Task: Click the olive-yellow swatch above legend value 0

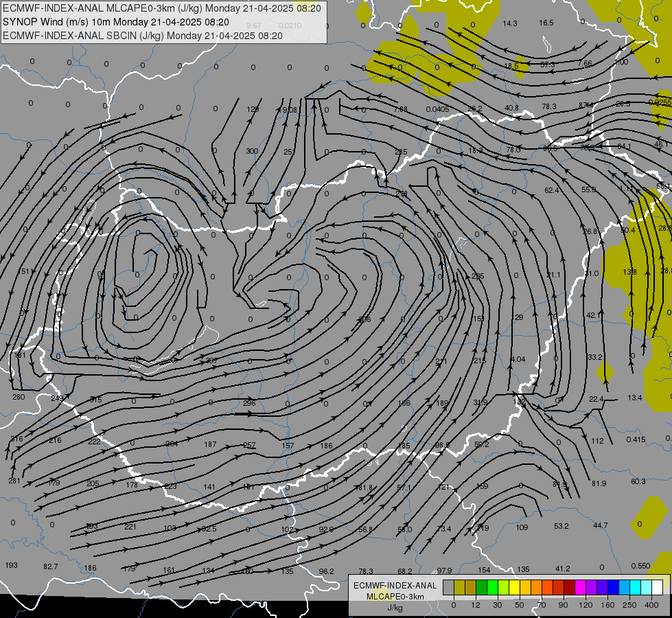Action: click(x=459, y=587)
